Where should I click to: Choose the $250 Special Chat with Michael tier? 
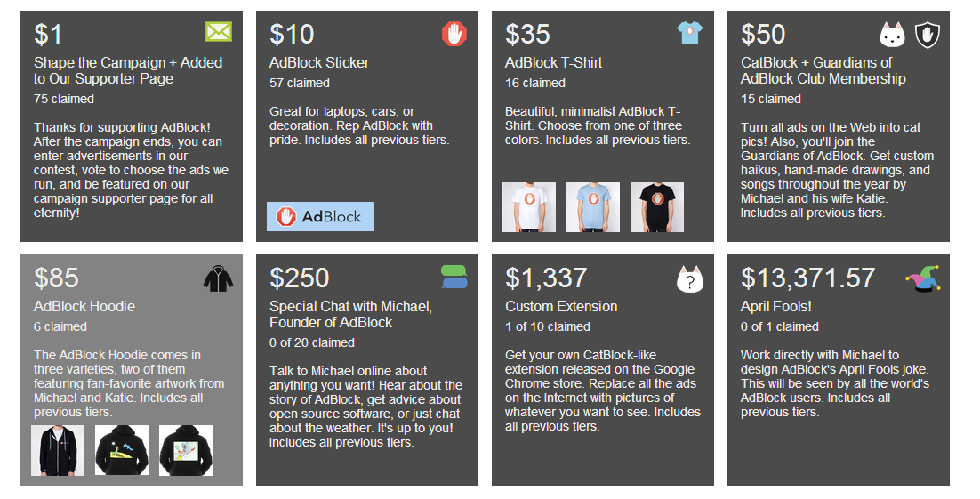click(x=367, y=370)
